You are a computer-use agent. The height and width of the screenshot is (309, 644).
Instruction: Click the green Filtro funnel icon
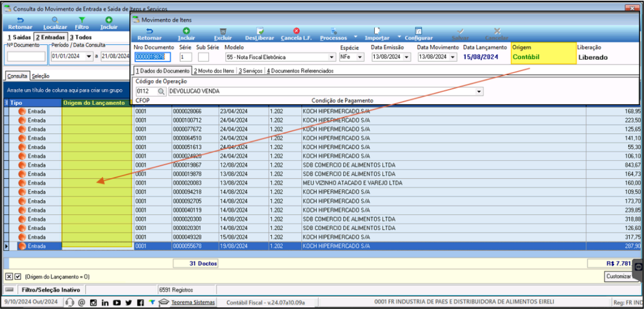click(82, 20)
